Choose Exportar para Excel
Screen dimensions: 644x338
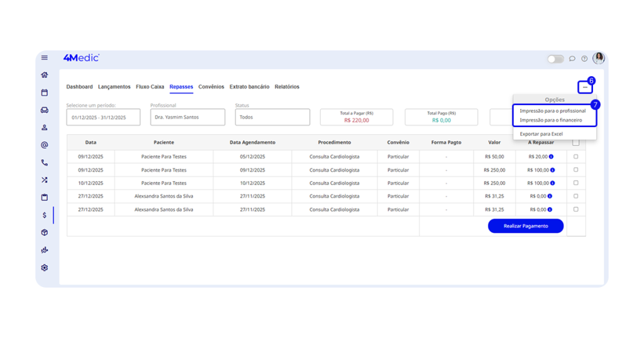[541, 134]
